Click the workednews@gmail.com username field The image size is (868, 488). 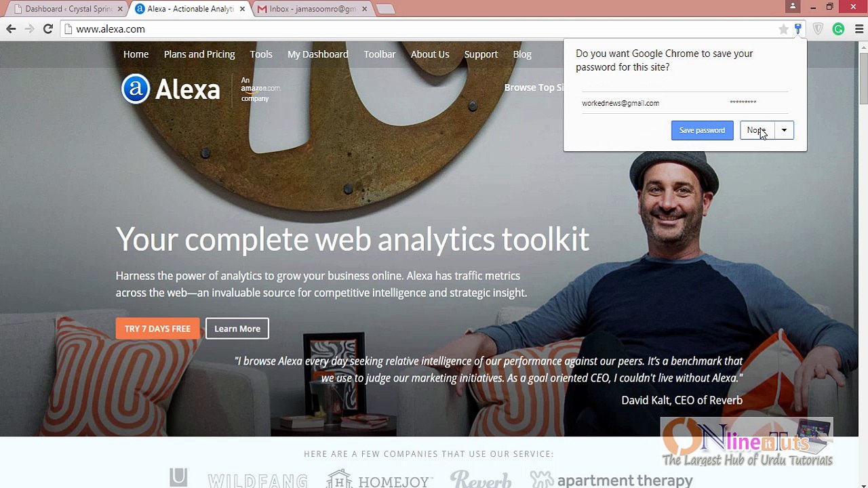click(x=620, y=103)
